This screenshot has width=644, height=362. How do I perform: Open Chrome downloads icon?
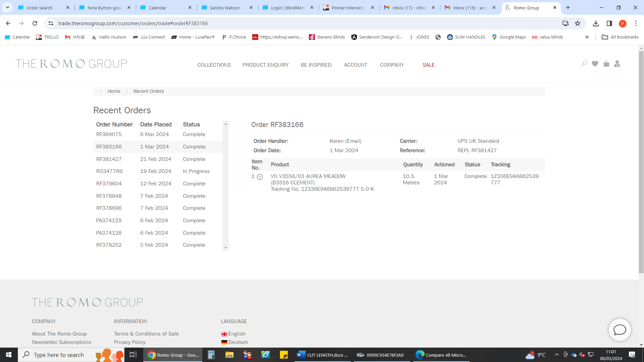click(x=596, y=23)
